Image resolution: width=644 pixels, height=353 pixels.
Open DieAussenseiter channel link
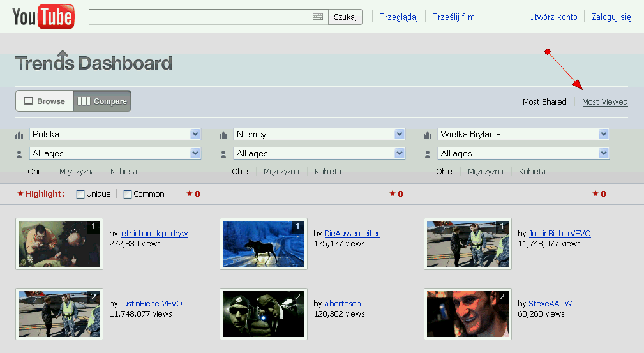(352, 234)
